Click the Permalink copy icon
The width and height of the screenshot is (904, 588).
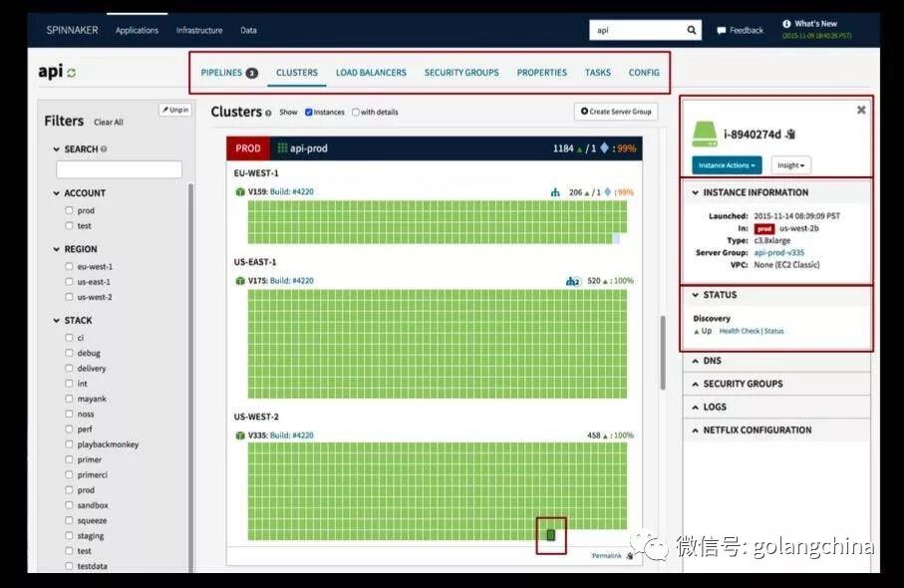pyautogui.click(x=630, y=556)
